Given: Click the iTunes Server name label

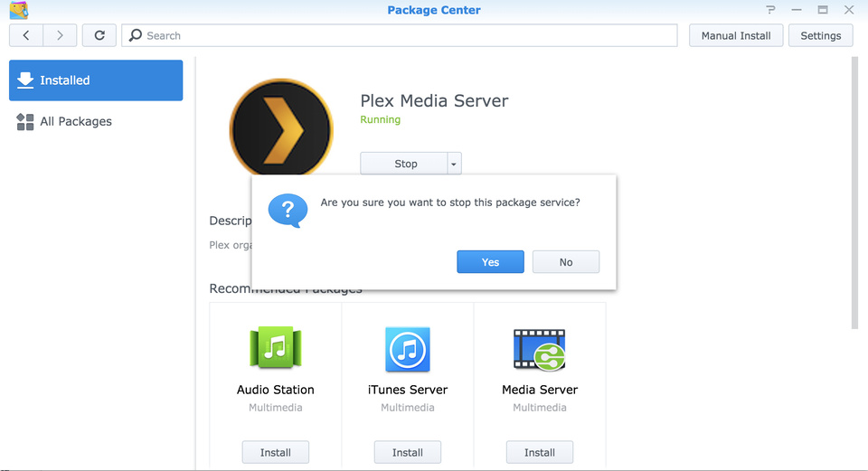Looking at the screenshot, I should [408, 390].
